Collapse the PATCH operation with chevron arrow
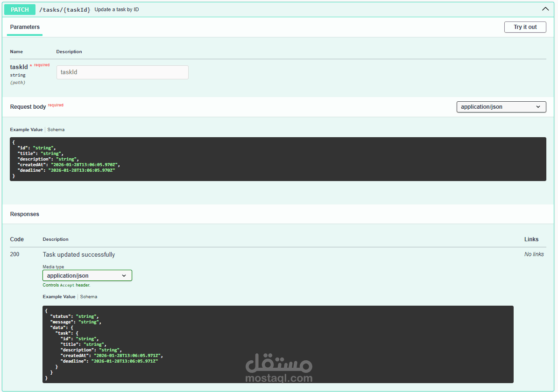The width and height of the screenshot is (558, 392). (x=545, y=9)
